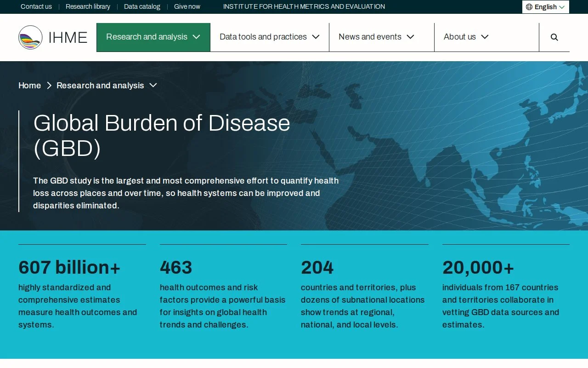Click the breadcrumb Research and analysis link

pos(100,86)
